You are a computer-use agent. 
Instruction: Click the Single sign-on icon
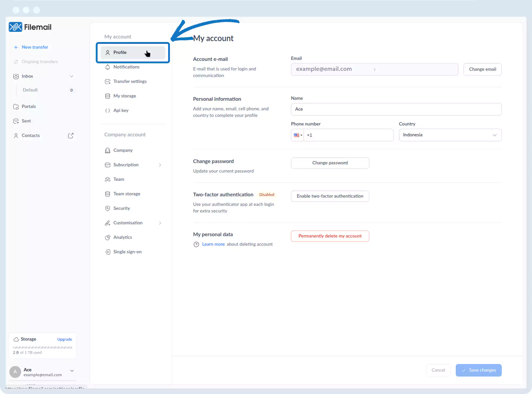point(107,252)
